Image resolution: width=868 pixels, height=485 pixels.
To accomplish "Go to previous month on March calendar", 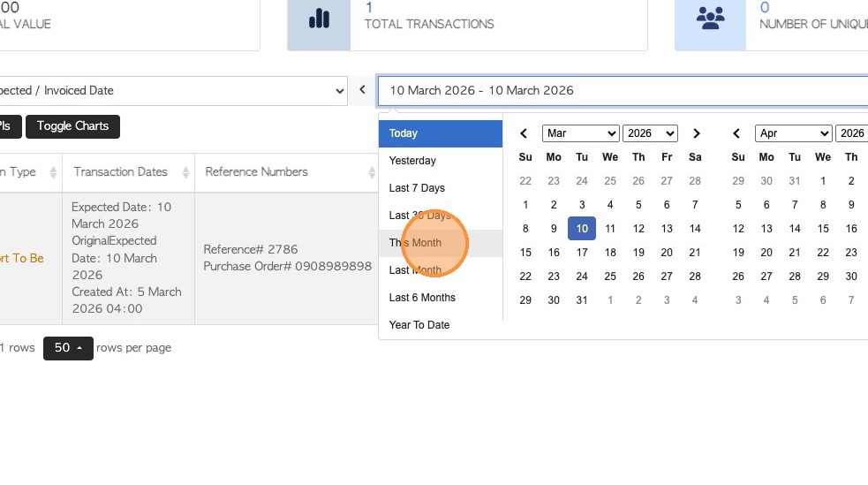I will [524, 133].
